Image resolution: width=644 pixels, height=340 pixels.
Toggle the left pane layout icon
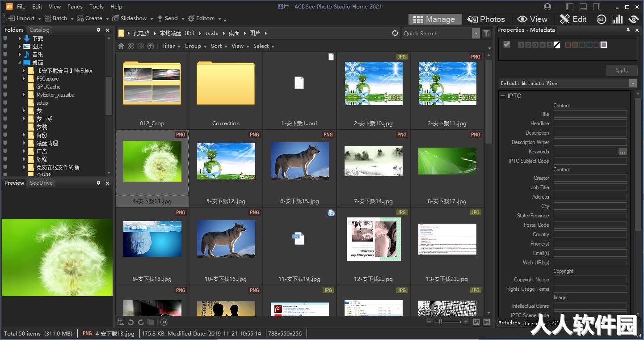point(569,7)
